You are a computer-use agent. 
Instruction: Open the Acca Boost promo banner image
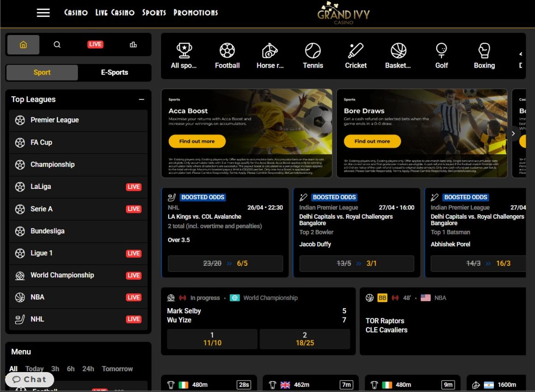(x=247, y=133)
